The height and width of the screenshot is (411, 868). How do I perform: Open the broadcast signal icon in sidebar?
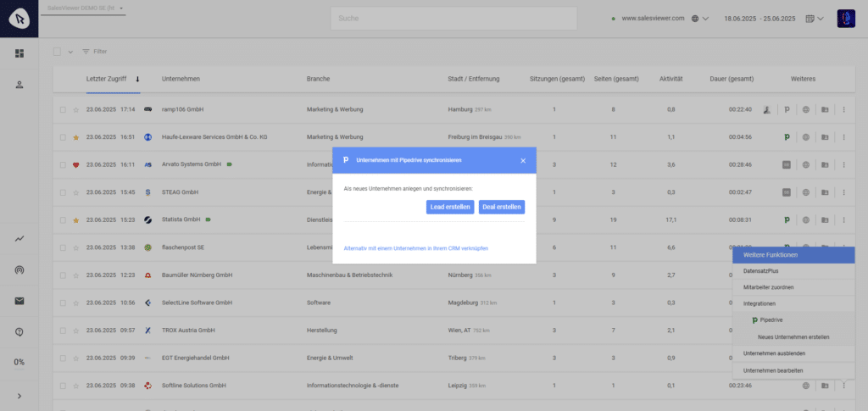pyautogui.click(x=19, y=270)
